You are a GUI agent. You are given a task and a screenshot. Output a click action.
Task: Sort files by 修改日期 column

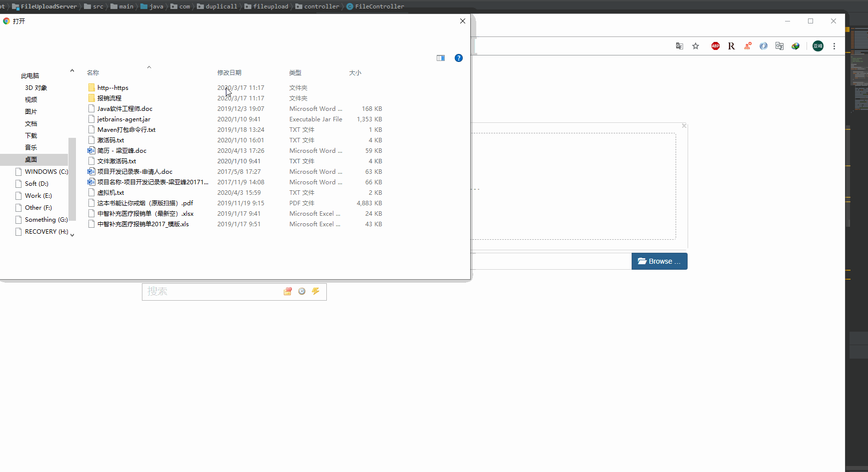230,72
